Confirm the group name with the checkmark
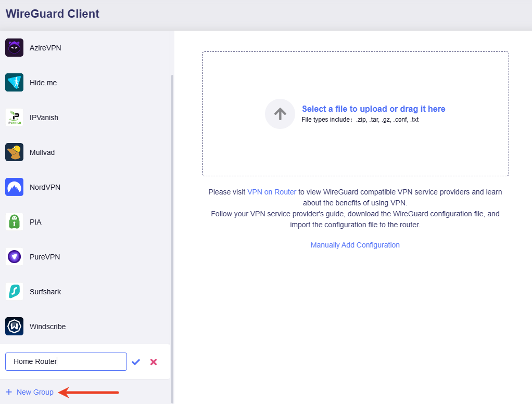 click(136, 361)
